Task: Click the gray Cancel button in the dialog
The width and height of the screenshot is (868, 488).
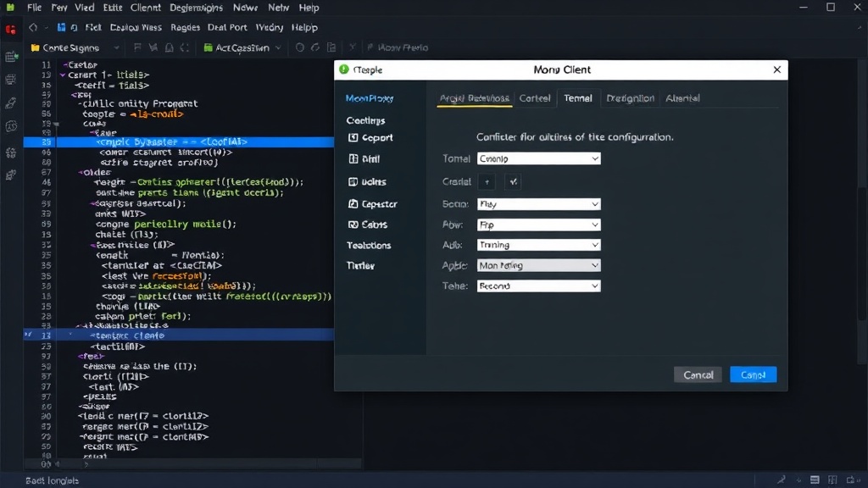Action: point(698,374)
